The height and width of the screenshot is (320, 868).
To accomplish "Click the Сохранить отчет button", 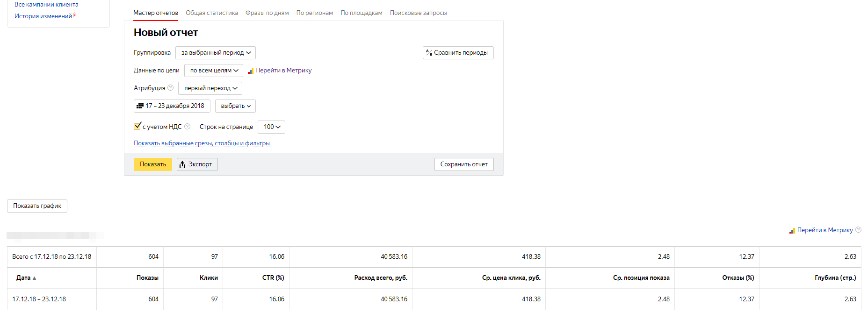I will point(463,164).
